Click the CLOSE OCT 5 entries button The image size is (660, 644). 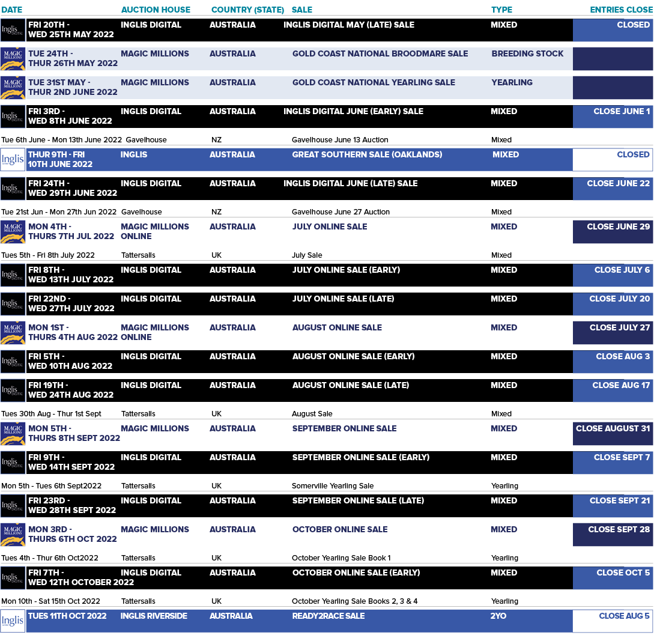point(613,578)
